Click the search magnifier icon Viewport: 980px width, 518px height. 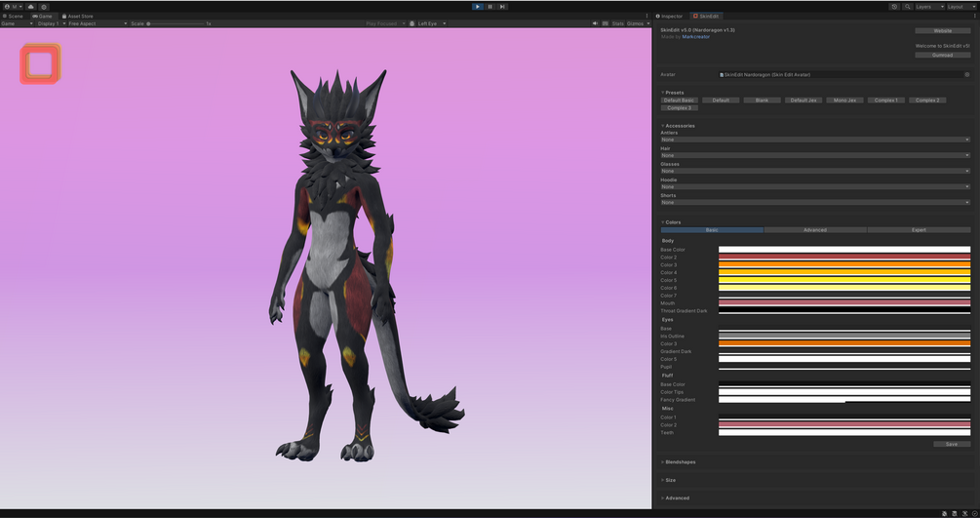coord(908,7)
